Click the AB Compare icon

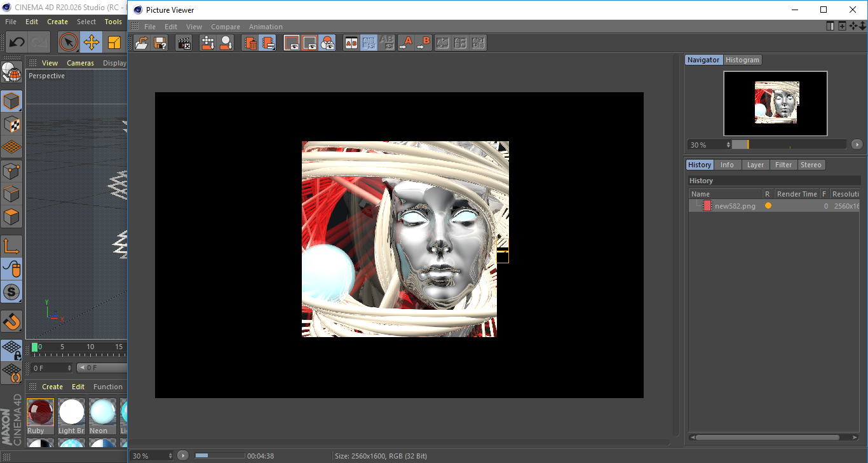pos(351,43)
